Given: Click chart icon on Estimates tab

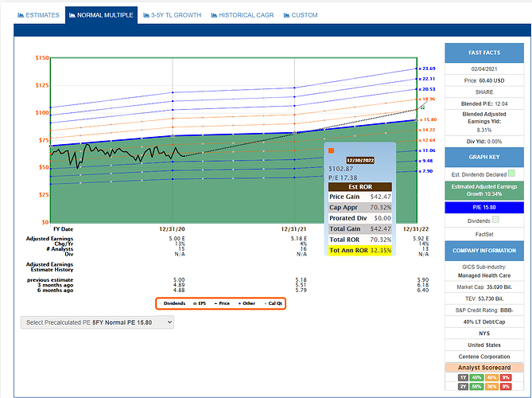Looking at the screenshot, I should [21, 15].
